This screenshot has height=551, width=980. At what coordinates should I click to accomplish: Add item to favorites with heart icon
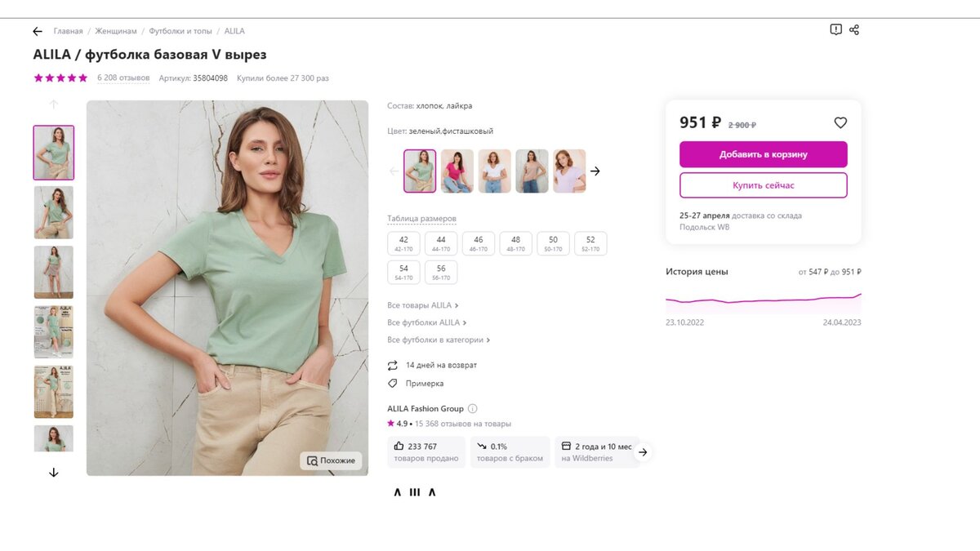tap(840, 122)
